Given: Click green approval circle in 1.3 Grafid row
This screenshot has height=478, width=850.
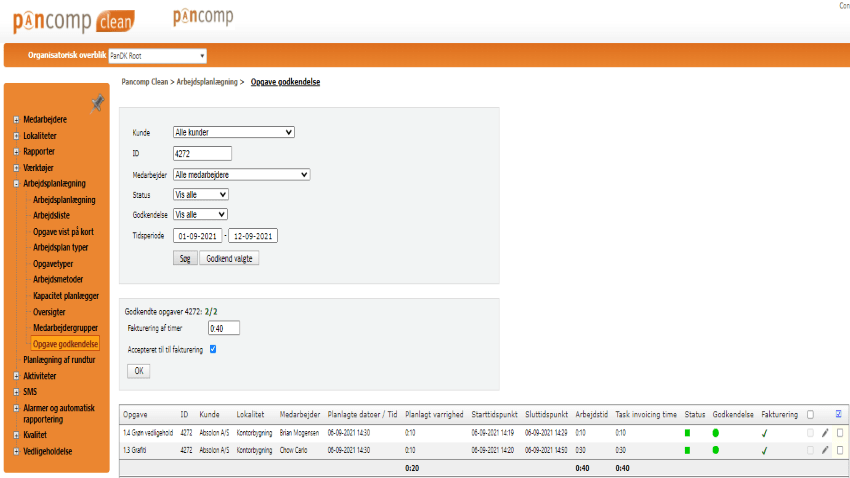Looking at the screenshot, I should pos(716,451).
